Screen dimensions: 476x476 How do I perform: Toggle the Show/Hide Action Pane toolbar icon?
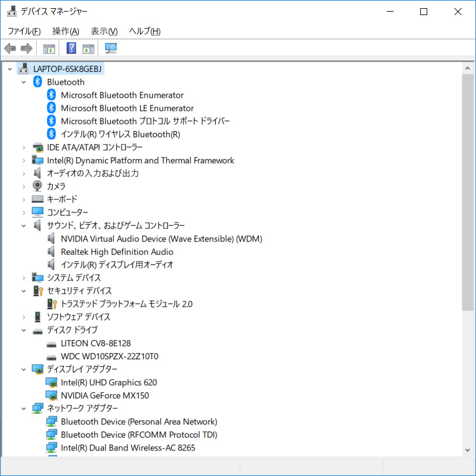point(88,48)
